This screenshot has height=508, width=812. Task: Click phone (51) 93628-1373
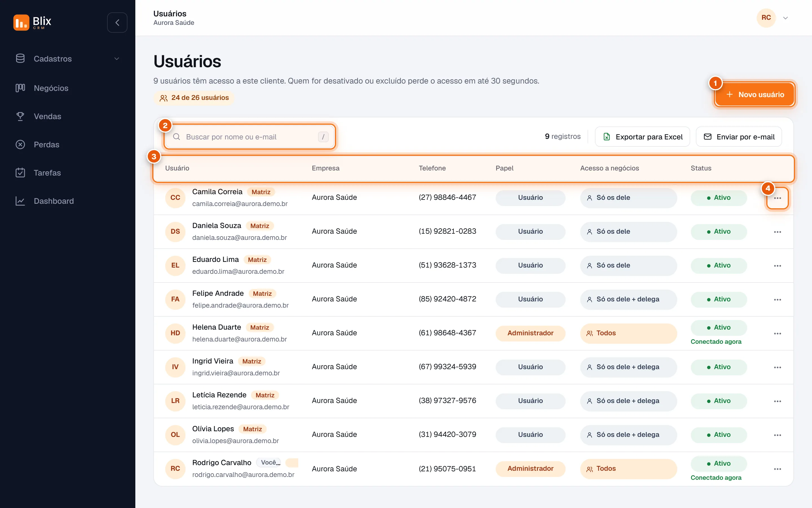[x=447, y=265]
